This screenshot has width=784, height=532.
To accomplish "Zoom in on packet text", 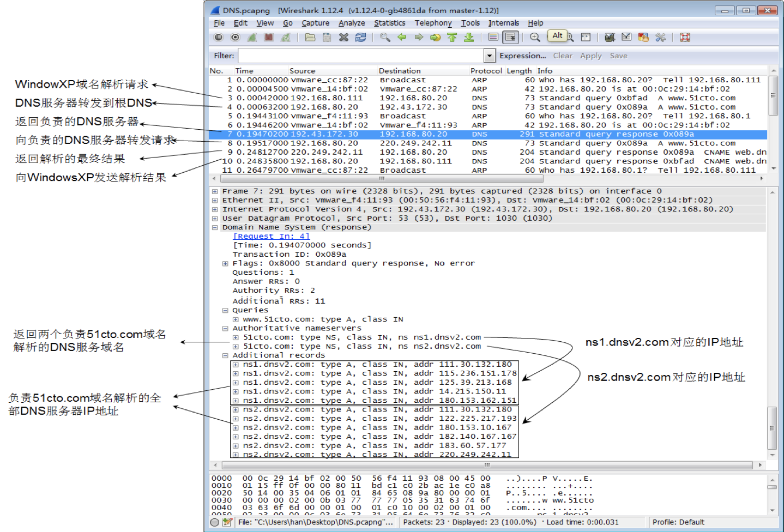I will [x=535, y=38].
